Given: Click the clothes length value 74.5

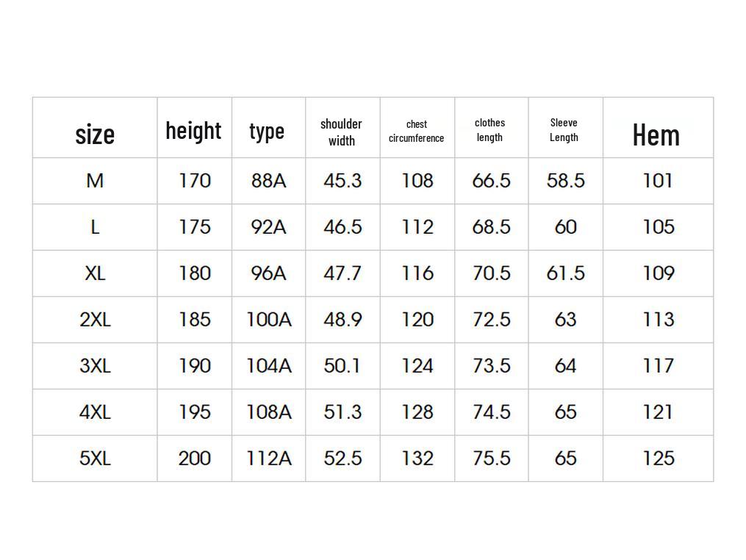Looking at the screenshot, I should pyautogui.click(x=492, y=412).
